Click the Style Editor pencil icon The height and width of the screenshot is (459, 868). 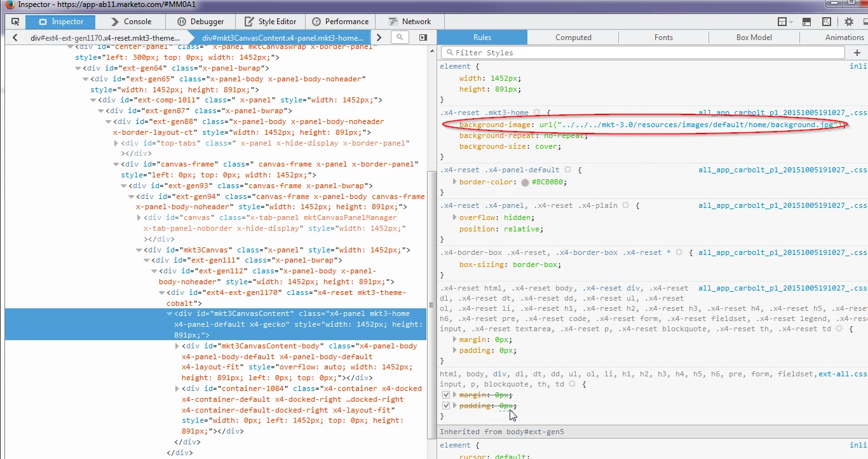(x=249, y=22)
